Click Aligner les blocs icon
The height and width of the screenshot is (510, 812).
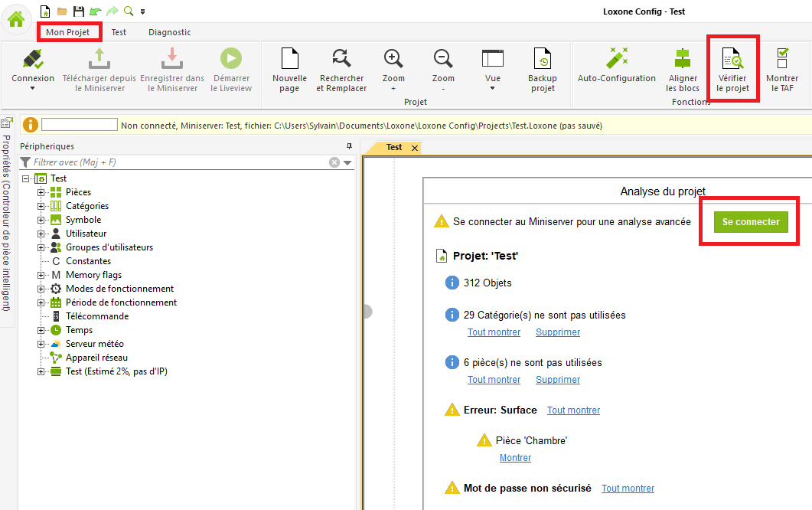tap(683, 59)
